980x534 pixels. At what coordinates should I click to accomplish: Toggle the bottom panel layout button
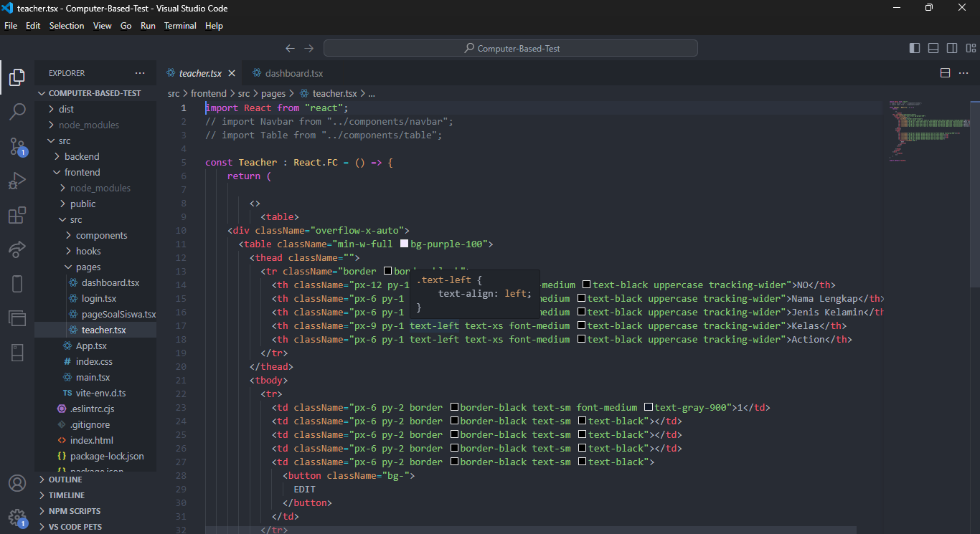(933, 48)
